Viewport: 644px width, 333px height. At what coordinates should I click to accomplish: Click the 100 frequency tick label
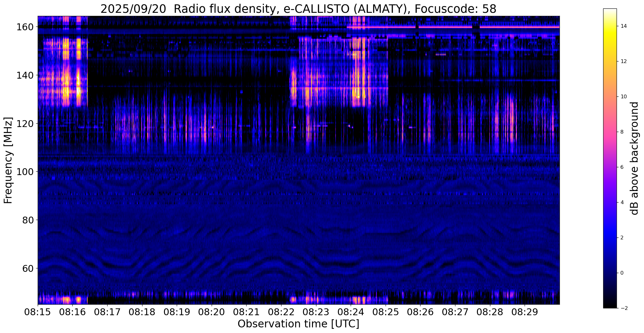(x=26, y=172)
